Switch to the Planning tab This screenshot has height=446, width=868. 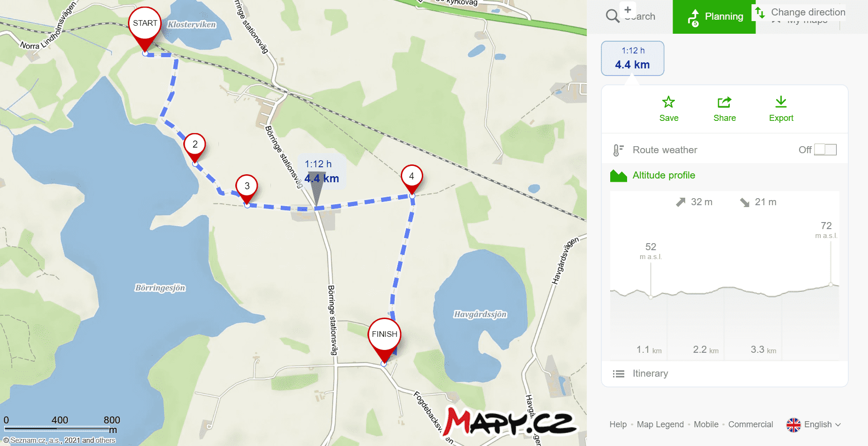click(x=714, y=17)
